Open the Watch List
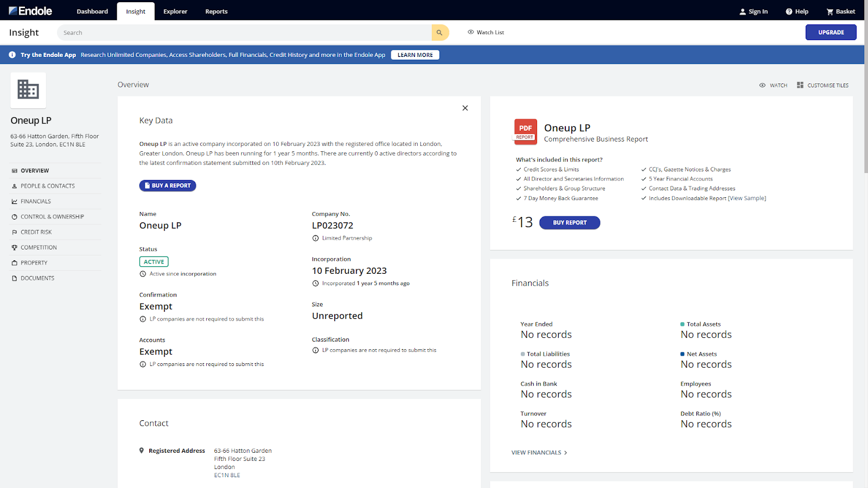 (x=486, y=33)
